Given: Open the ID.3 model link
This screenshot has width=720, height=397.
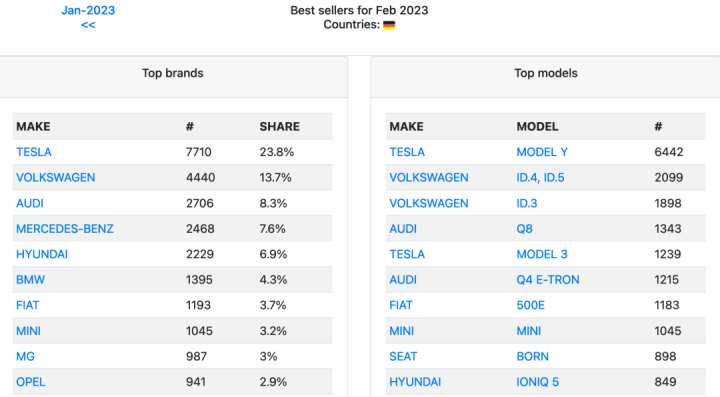Looking at the screenshot, I should (527, 203).
